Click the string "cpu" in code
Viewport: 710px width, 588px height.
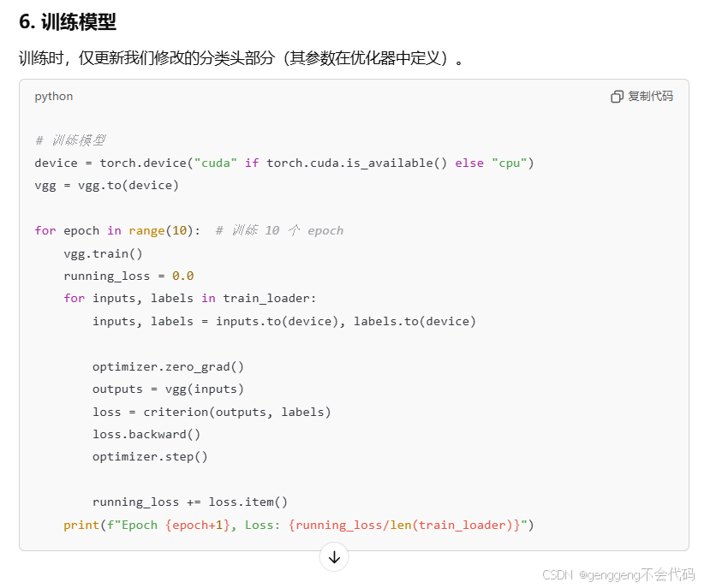(x=510, y=163)
